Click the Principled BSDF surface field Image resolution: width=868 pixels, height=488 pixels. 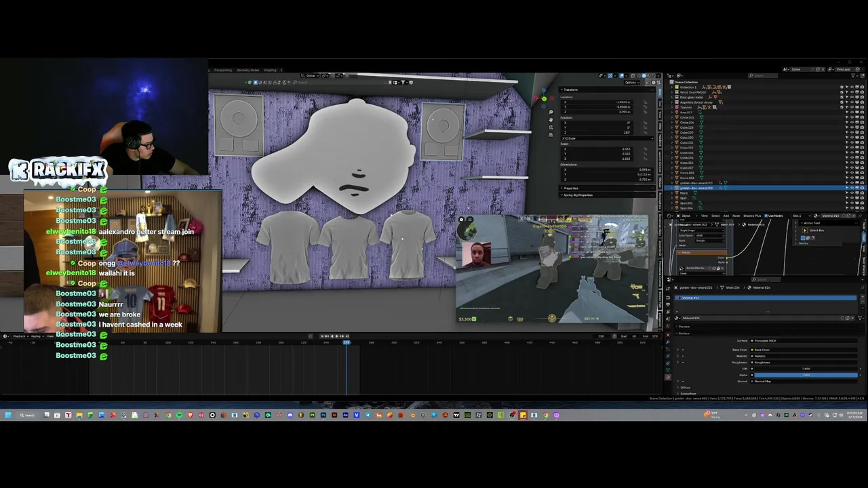(804, 341)
